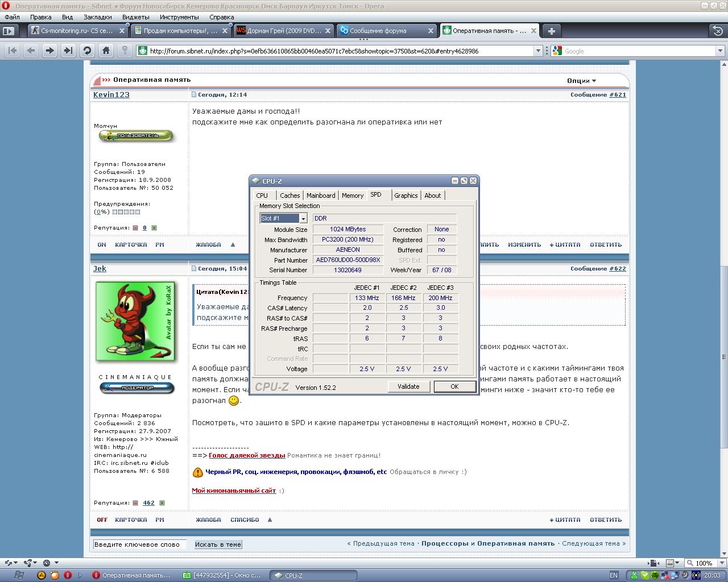Image resolution: width=728 pixels, height=582 pixels.
Task: Click the Следующая тема link
Action: click(591, 543)
